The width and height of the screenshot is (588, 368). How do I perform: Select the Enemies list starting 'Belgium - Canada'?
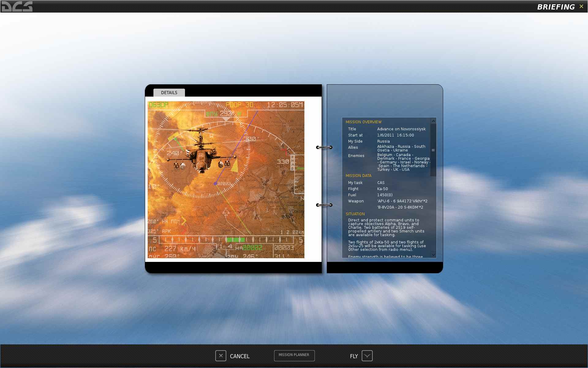click(404, 162)
